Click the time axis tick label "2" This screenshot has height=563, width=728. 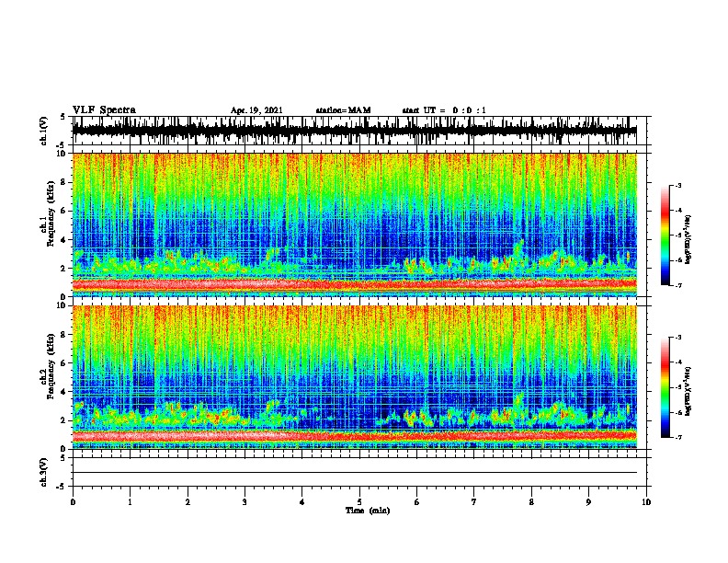coord(188,502)
